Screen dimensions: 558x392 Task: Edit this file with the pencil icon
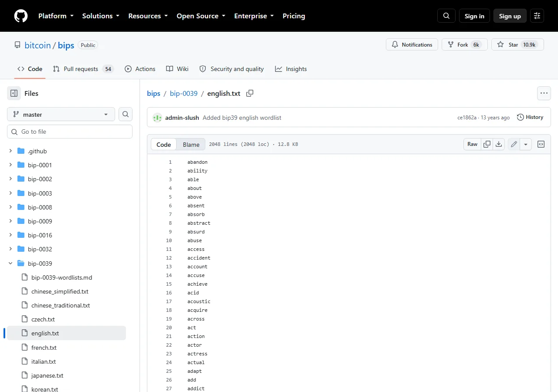(514, 144)
